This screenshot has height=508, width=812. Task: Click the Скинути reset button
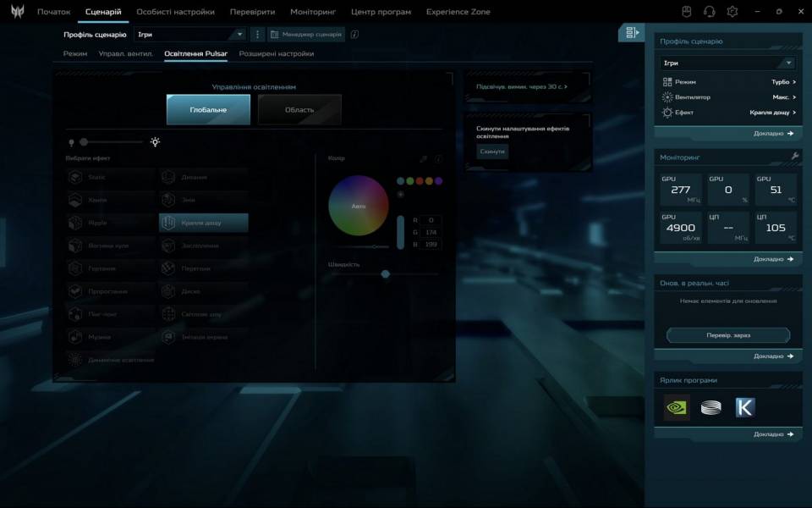(492, 152)
